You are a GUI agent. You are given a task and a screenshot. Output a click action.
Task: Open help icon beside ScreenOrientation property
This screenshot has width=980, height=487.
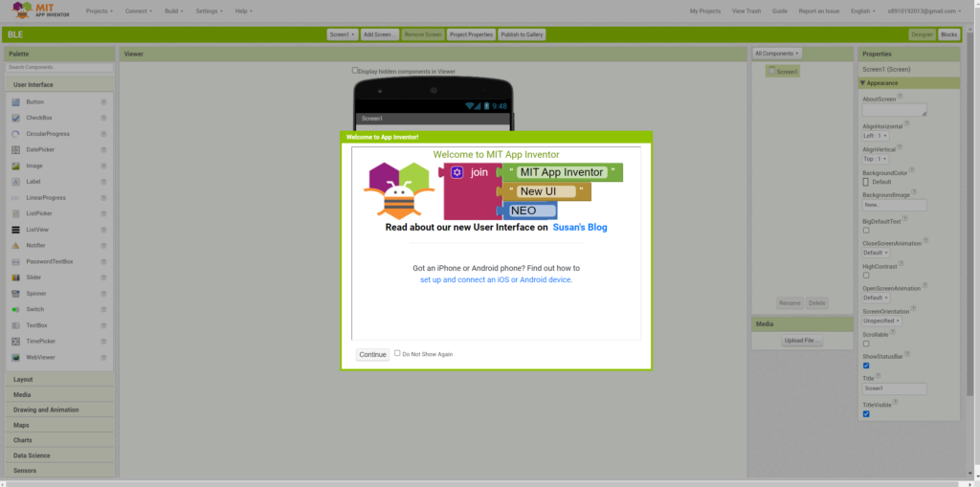pos(914,309)
